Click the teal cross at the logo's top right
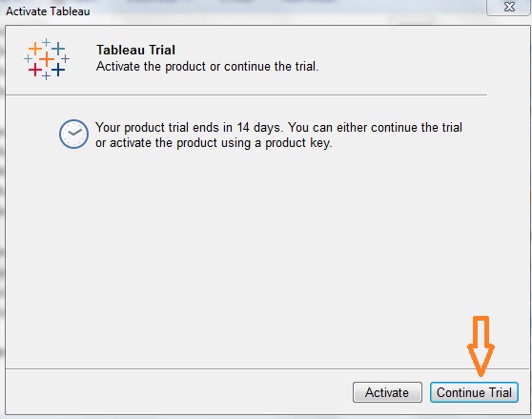 pos(58,49)
